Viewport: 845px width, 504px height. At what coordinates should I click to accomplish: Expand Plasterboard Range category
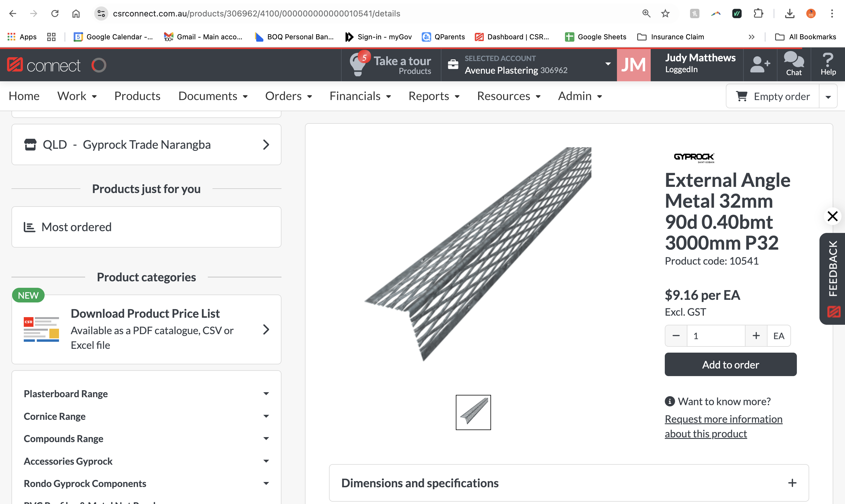[x=146, y=394]
